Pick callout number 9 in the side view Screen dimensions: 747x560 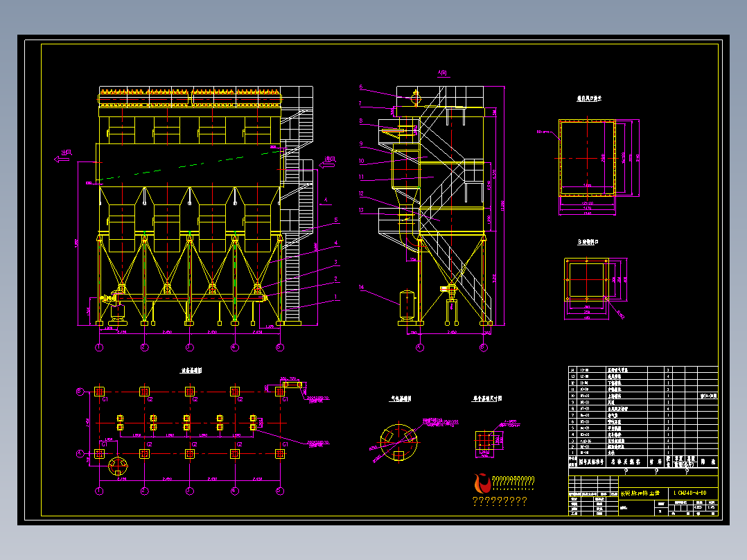(360, 143)
